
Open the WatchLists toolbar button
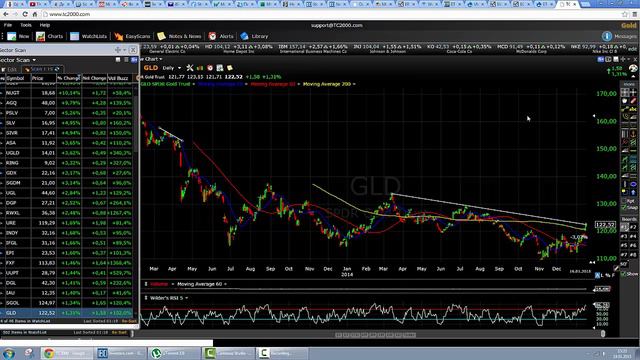click(x=89, y=36)
